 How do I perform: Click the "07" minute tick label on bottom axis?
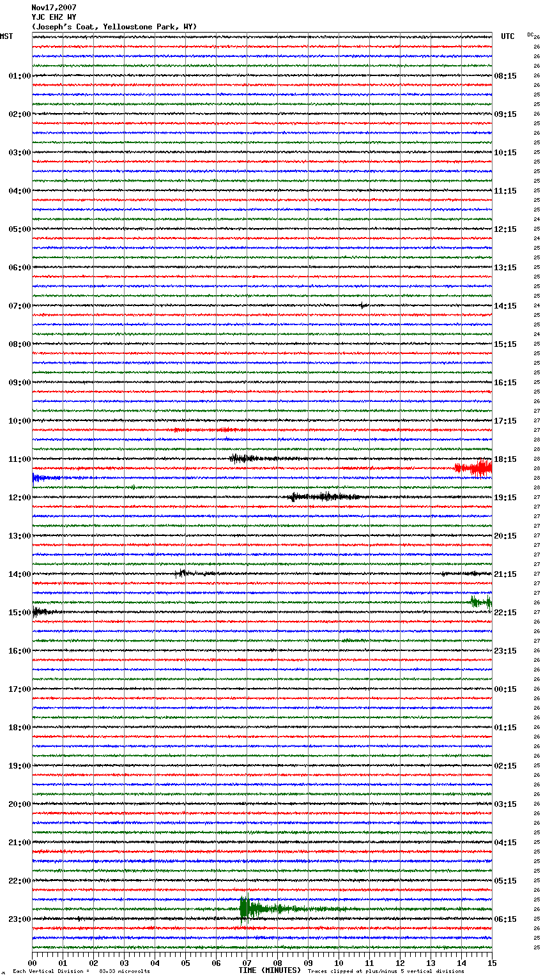point(247,963)
